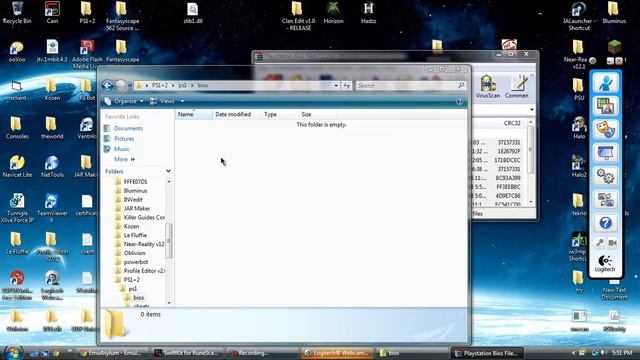The height and width of the screenshot is (360, 640).
Task: Expand More favorite links
Action: 124,159
